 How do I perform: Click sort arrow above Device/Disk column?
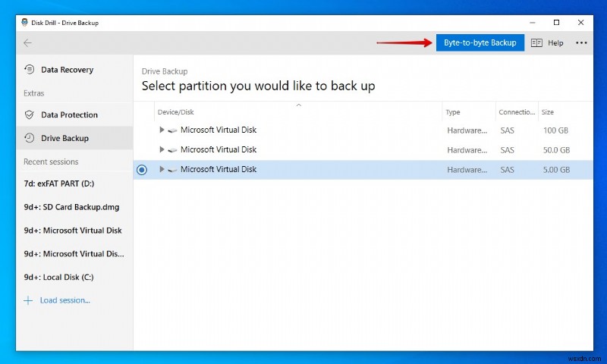click(298, 105)
